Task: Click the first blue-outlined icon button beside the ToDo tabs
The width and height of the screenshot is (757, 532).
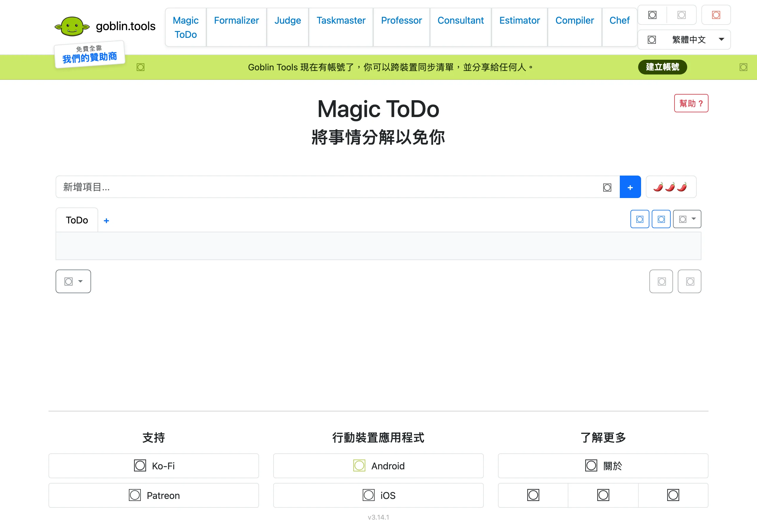Action: (x=640, y=219)
